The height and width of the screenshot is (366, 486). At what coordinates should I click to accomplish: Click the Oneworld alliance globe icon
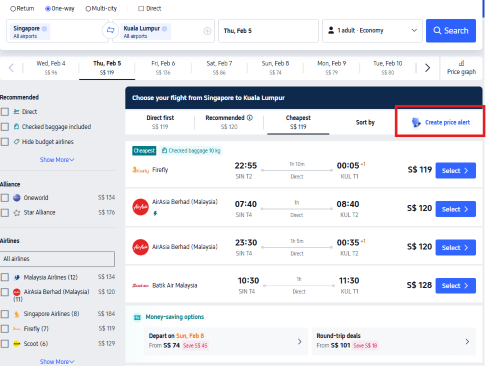(x=17, y=198)
